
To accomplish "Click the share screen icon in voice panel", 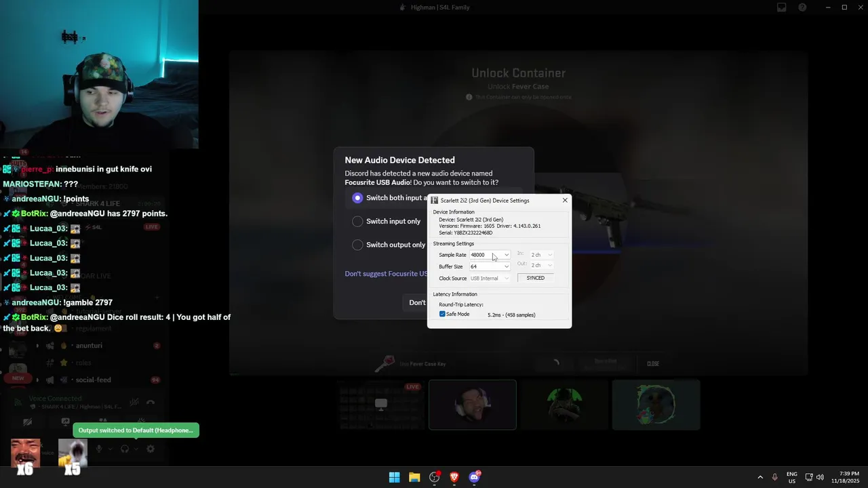I will [65, 422].
